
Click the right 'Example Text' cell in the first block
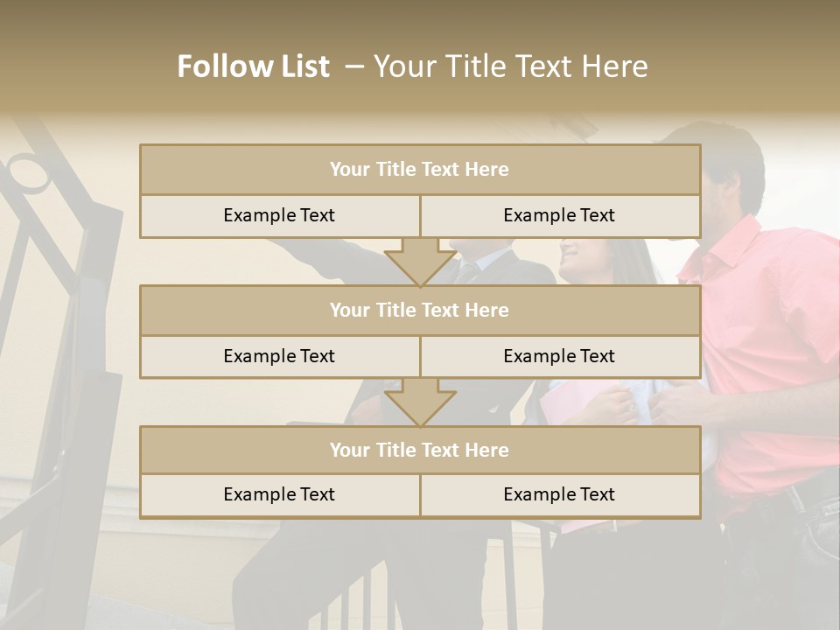click(560, 216)
